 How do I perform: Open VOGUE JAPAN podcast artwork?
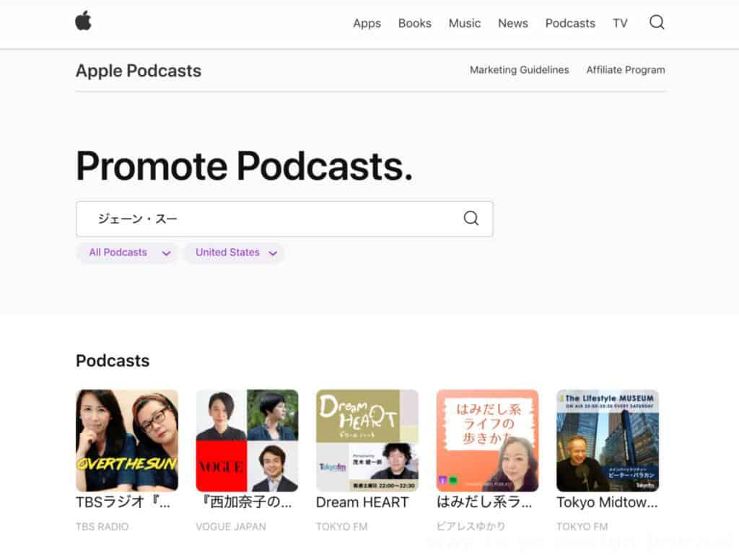247,440
